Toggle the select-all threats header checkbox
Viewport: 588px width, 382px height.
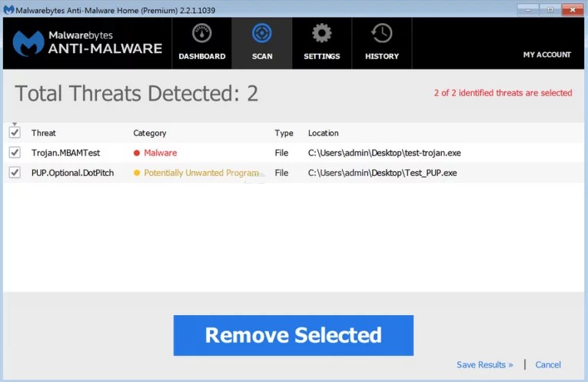point(15,133)
